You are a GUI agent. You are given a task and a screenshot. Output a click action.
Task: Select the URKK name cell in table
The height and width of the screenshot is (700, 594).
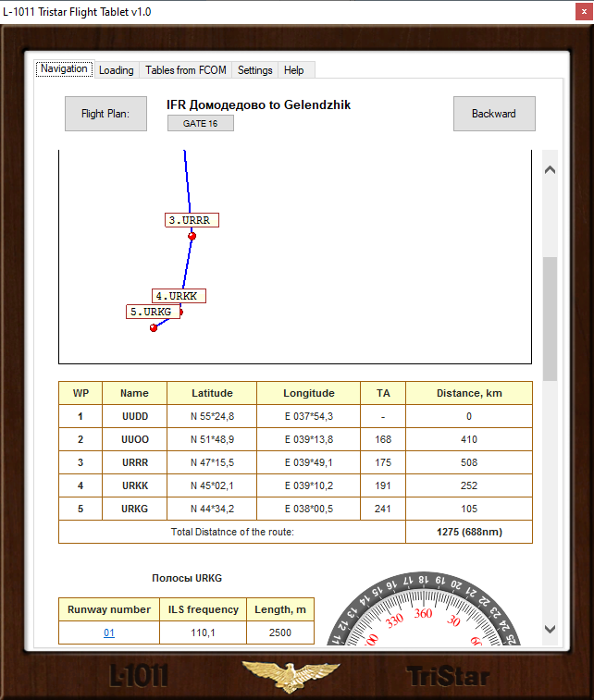click(x=135, y=485)
